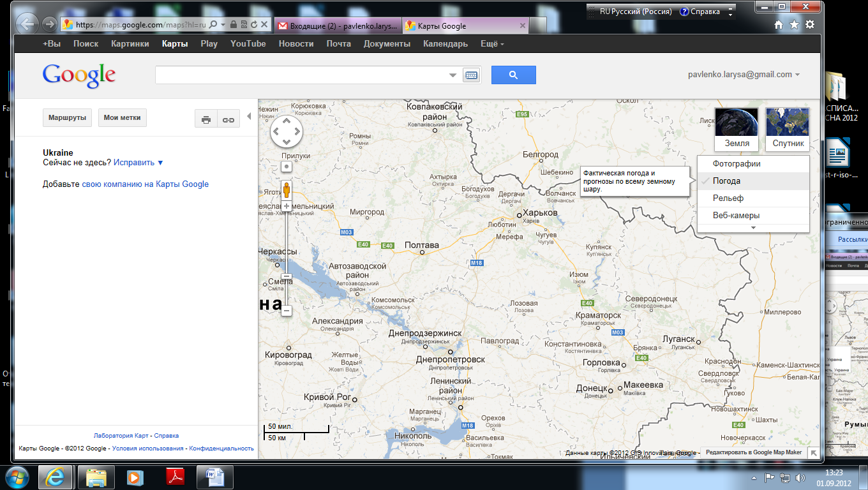Click the Маршруты button
The image size is (868, 490).
(67, 118)
